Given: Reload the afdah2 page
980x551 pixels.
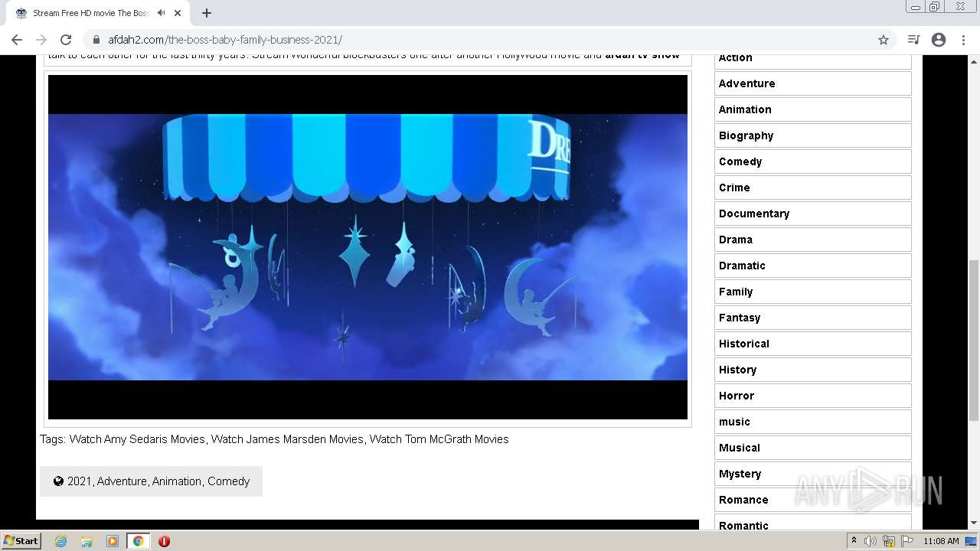Looking at the screenshot, I should coord(66,40).
